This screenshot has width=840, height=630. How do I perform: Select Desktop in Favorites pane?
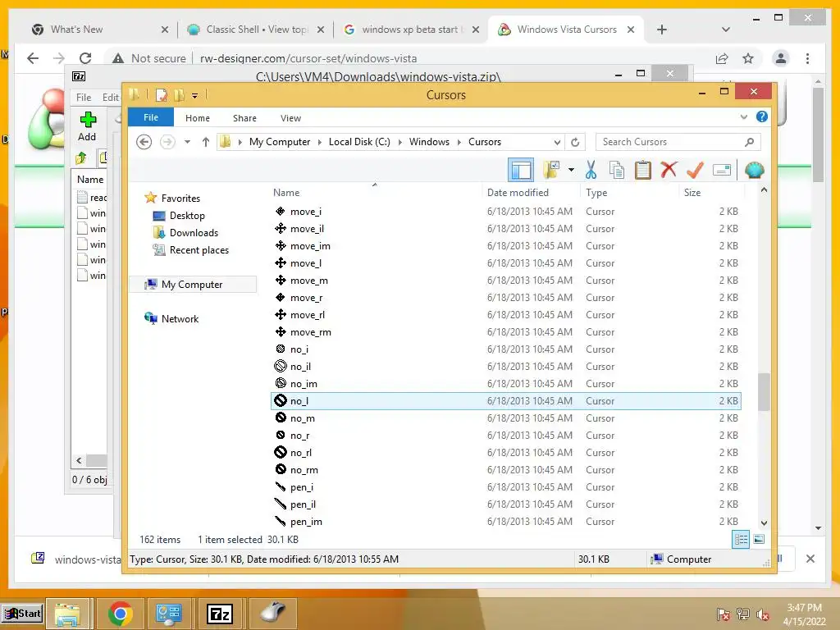coord(187,216)
